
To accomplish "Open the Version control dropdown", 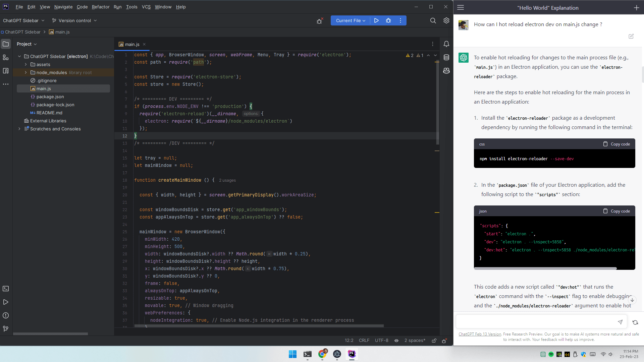I will pyautogui.click(x=74, y=20).
